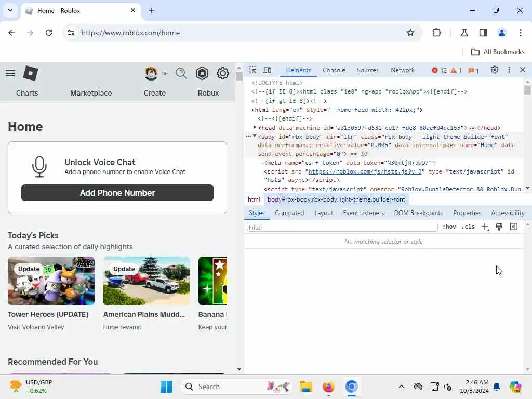This screenshot has height=399, width=532.
Task: Click the Add Phone Number button
Action: click(x=117, y=193)
